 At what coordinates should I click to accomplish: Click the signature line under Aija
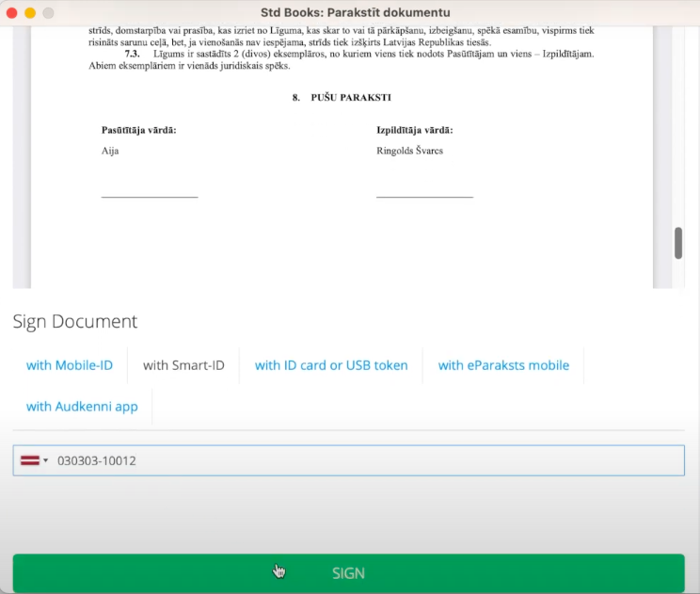click(150, 196)
